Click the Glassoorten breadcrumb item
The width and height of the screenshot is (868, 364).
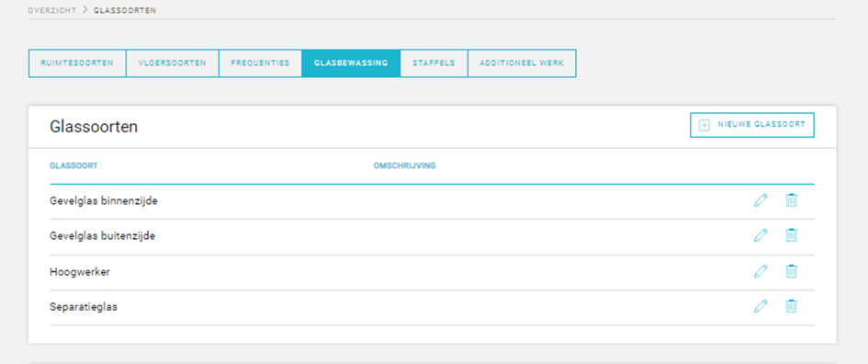(x=125, y=10)
